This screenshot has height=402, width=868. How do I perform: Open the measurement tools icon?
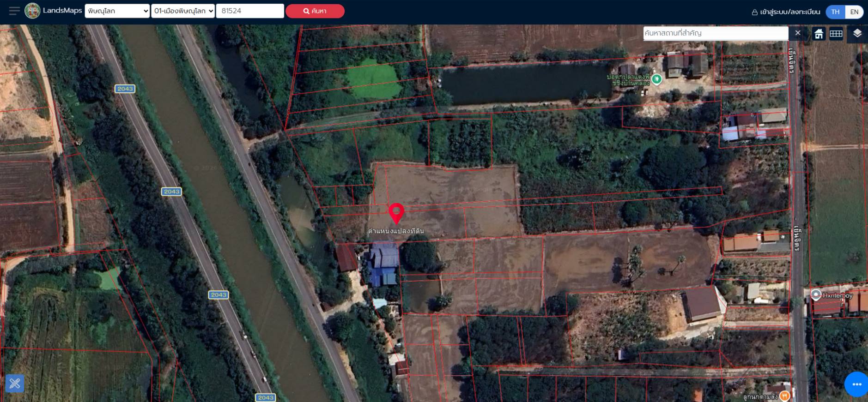pyautogui.click(x=15, y=383)
